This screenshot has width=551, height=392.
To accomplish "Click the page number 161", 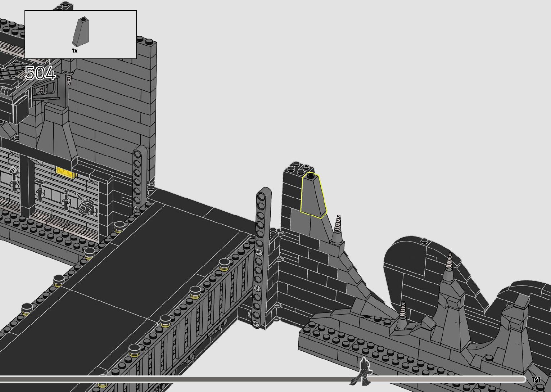I will coord(536,380).
